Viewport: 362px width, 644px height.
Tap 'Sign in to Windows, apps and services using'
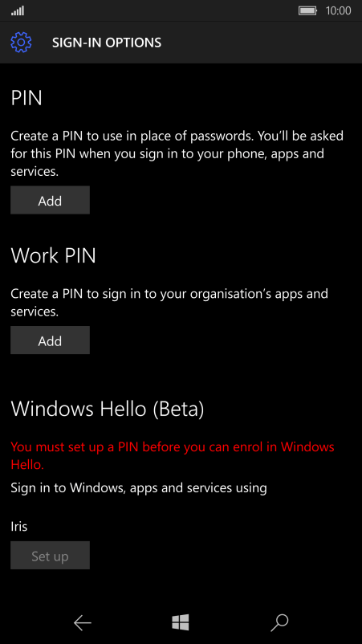139,488
